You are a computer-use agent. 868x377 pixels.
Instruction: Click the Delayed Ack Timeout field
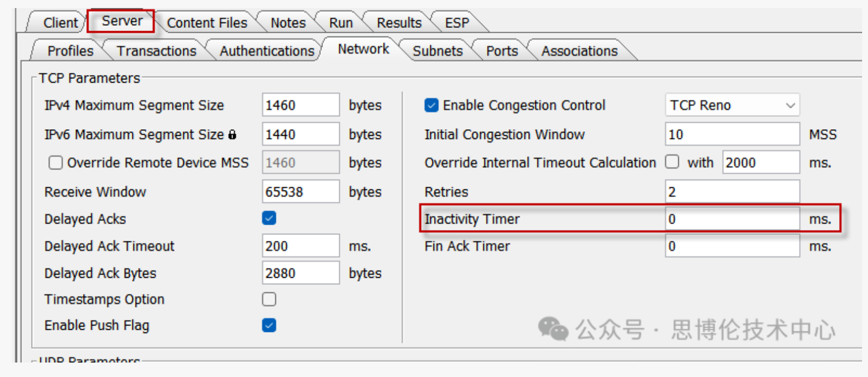(x=300, y=246)
